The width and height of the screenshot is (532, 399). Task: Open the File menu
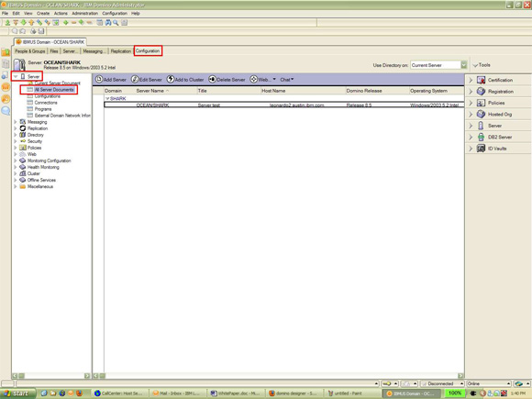[6, 13]
